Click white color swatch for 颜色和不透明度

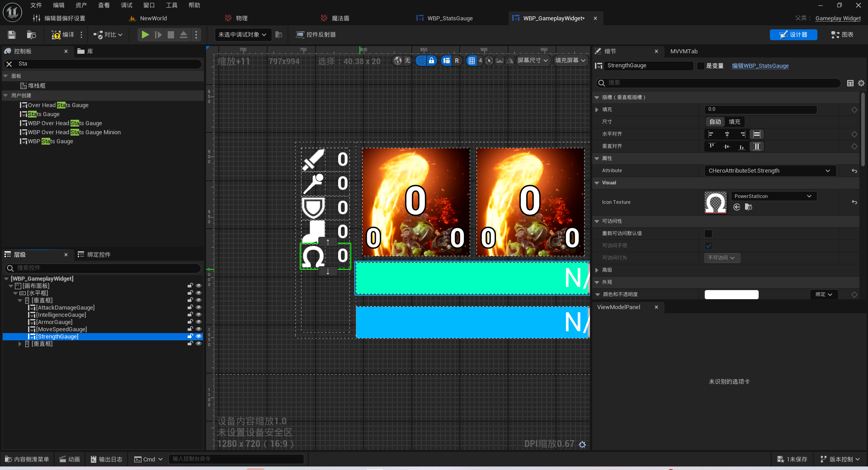731,295
